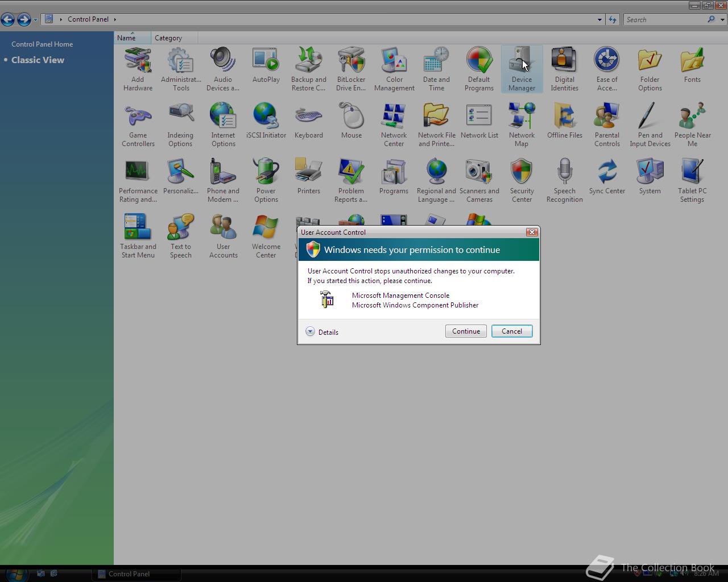Open Network File and Printer Sharing
This screenshot has width=728, height=582.
[x=436, y=124]
